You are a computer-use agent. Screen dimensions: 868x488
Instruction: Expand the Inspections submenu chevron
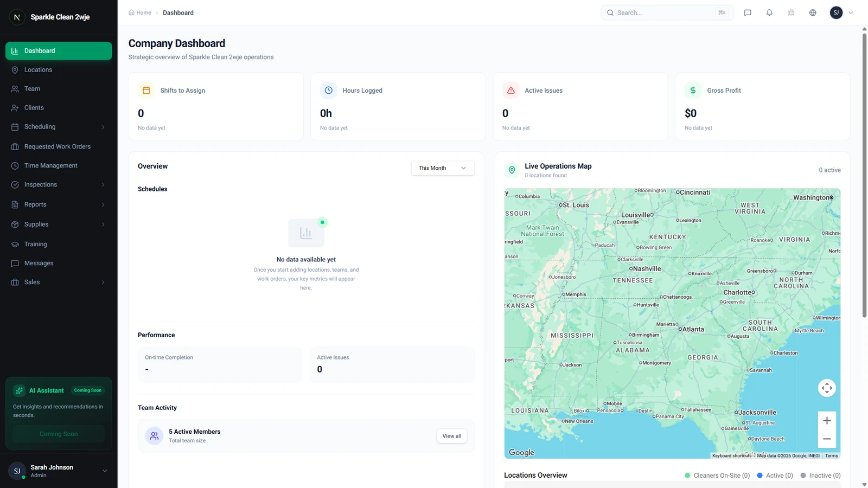[103, 185]
